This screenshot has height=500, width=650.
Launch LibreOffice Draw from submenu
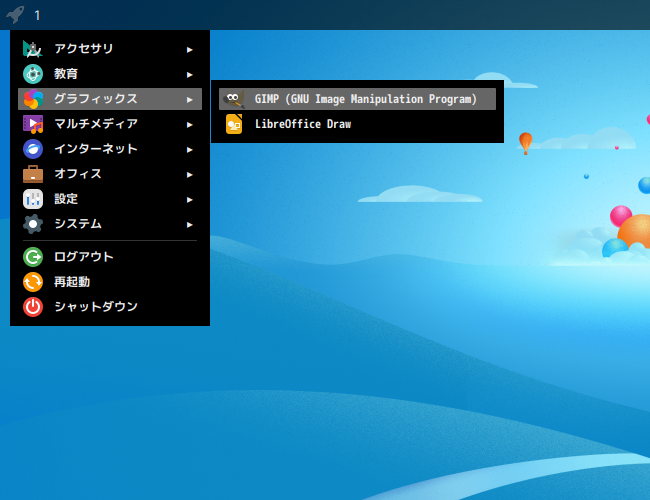click(x=357, y=124)
